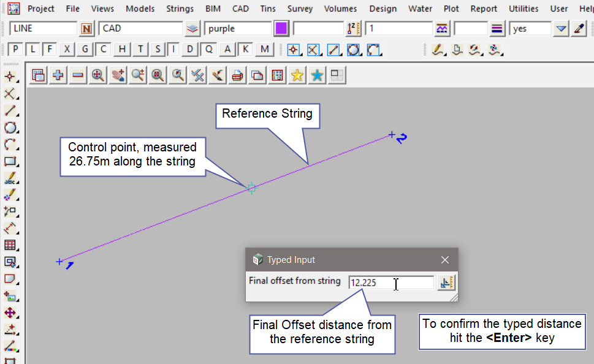594x364 pixels.
Task: Click the zoom in plus icon in view toolbar
Action: pos(58,75)
